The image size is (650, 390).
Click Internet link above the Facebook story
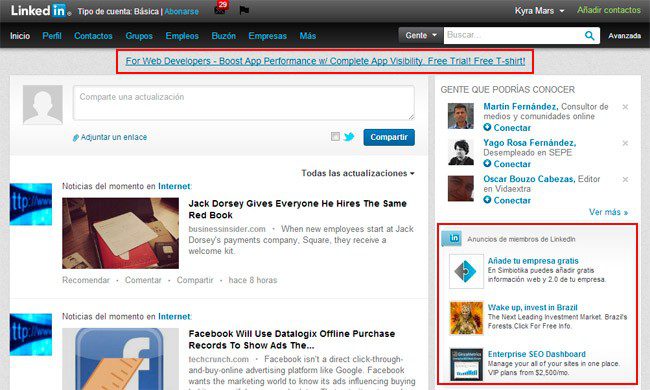click(174, 317)
